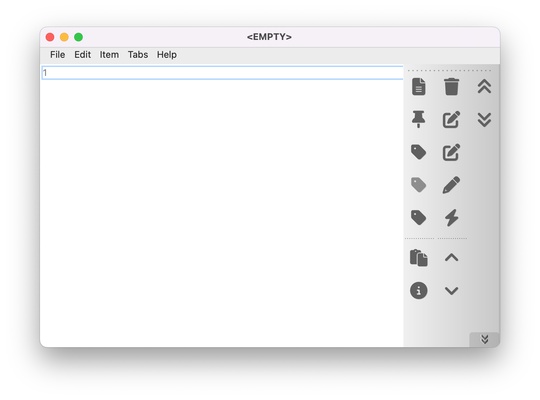This screenshot has height=400, width=540.
Task: Move item up with single up chevron
Action: click(x=451, y=257)
